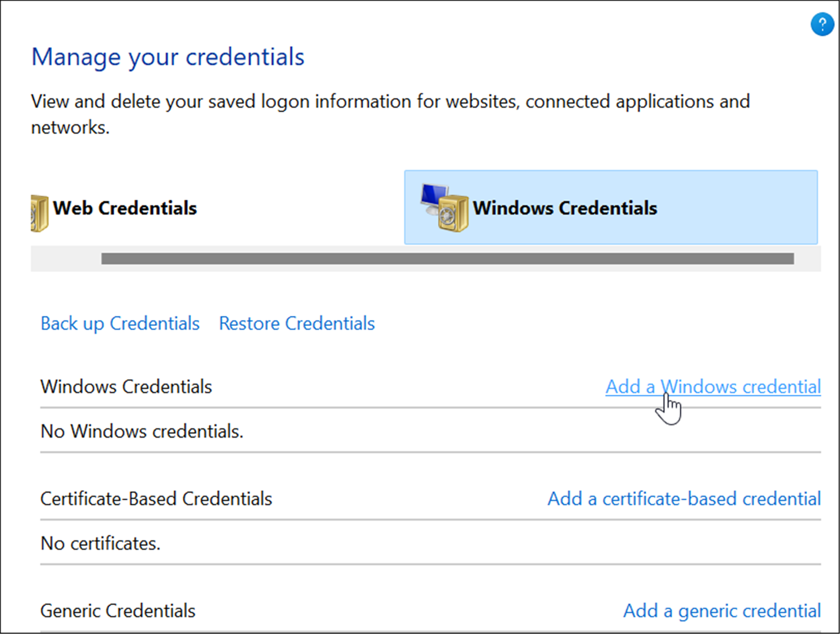Viewport: 840px width, 634px height.
Task: Open Restore Credentials link
Action: click(297, 323)
